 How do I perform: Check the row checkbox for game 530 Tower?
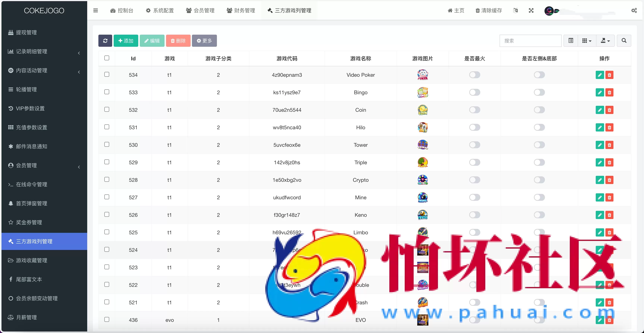(107, 144)
